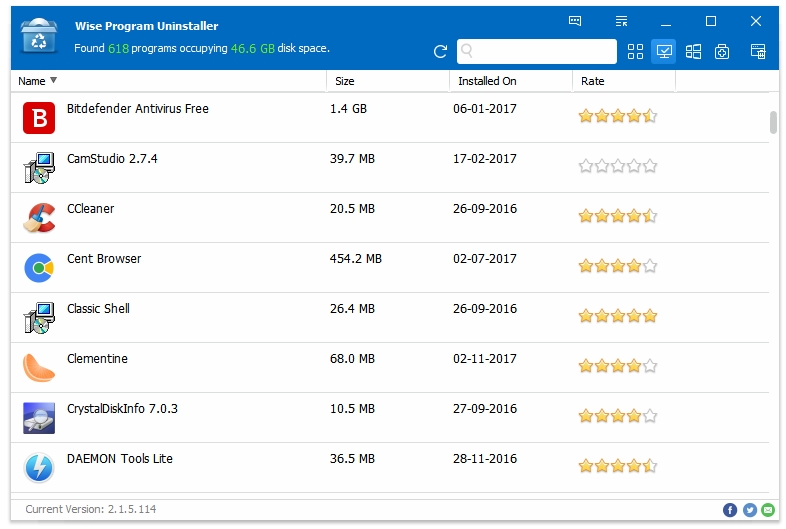Screen dimensions: 786x529
Task: Click Cent Browser's star rating
Action: pyautogui.click(x=618, y=266)
